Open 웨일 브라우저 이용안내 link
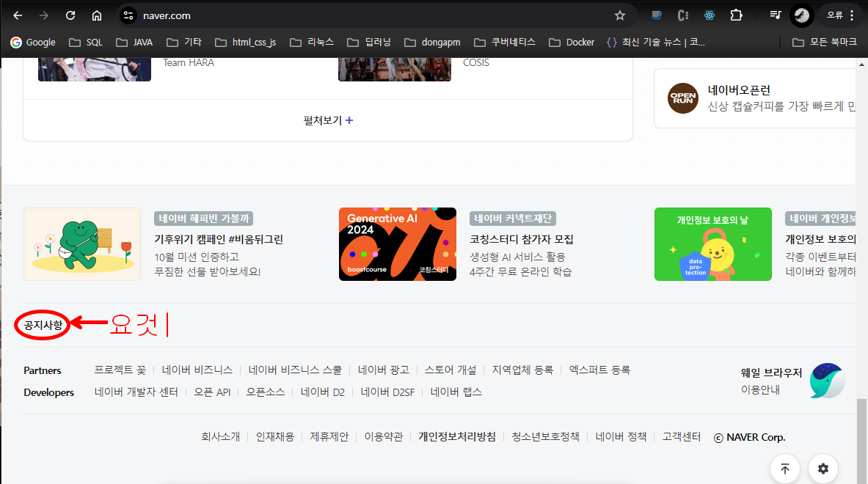The height and width of the screenshot is (484, 868). (771, 381)
